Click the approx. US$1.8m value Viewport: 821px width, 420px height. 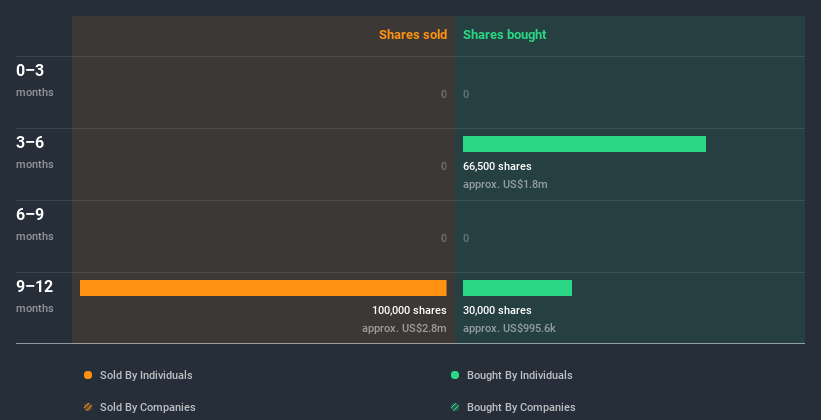pyautogui.click(x=505, y=184)
